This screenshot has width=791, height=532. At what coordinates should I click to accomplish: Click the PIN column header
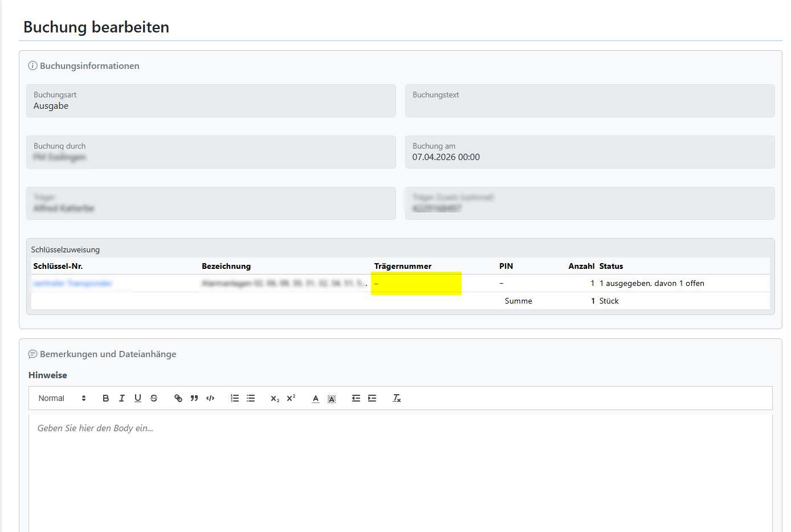pos(506,266)
